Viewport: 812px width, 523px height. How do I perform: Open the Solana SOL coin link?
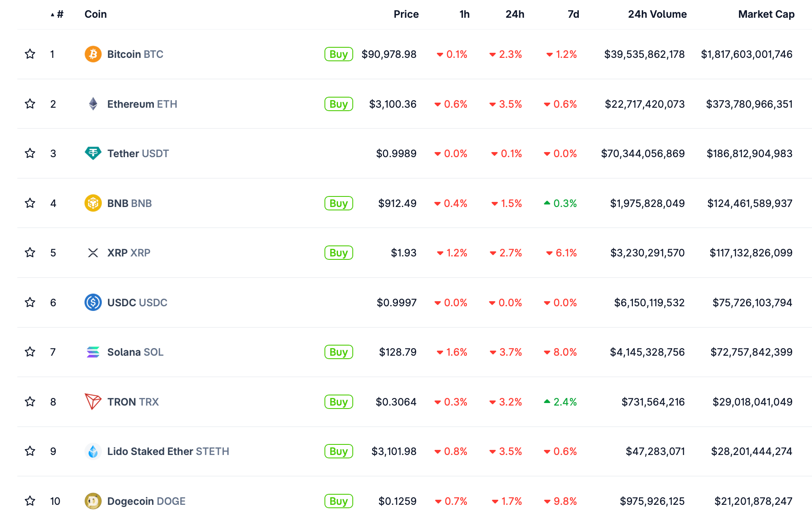pos(135,352)
